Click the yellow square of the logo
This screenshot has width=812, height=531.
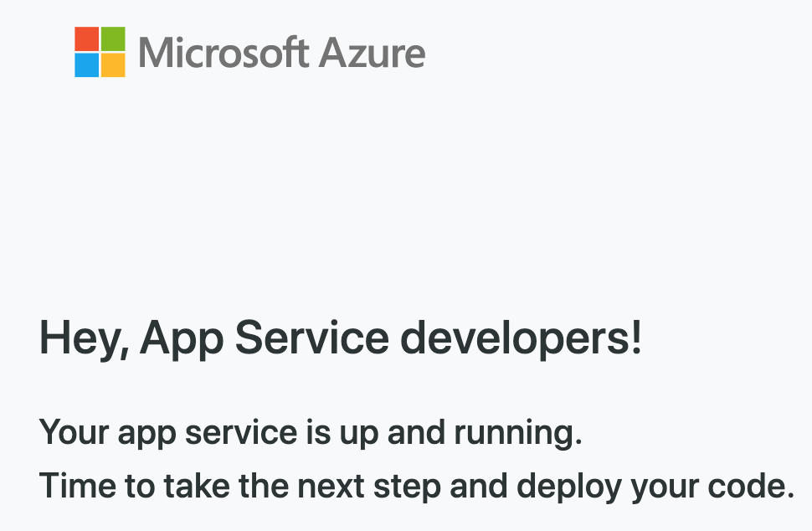tap(113, 65)
